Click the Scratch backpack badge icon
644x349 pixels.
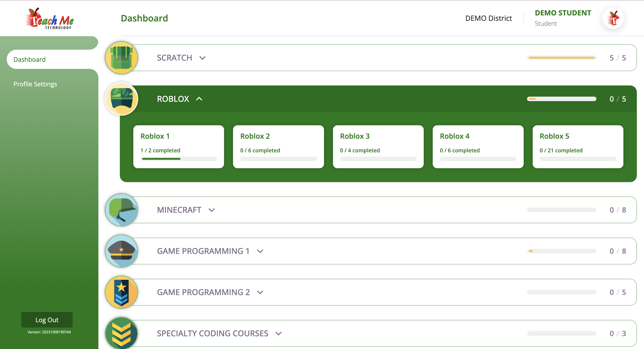[121, 58]
